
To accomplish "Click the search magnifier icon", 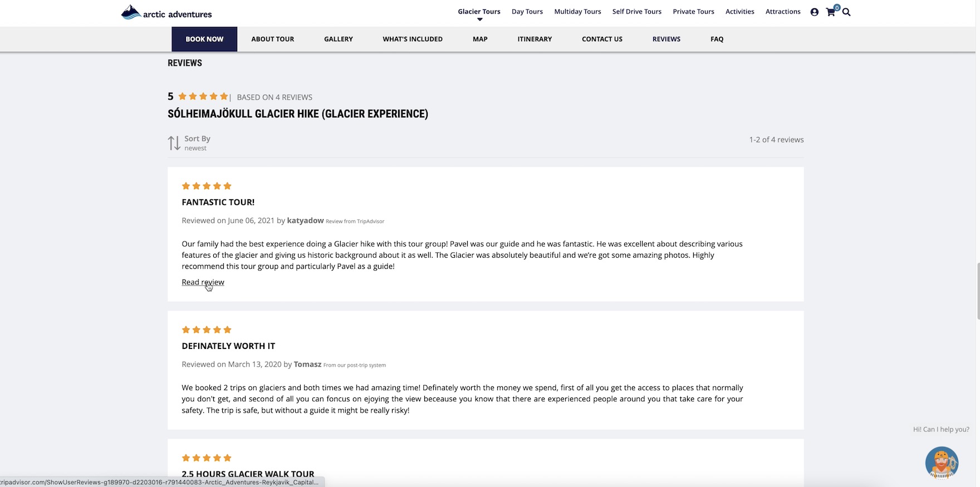I will (846, 12).
